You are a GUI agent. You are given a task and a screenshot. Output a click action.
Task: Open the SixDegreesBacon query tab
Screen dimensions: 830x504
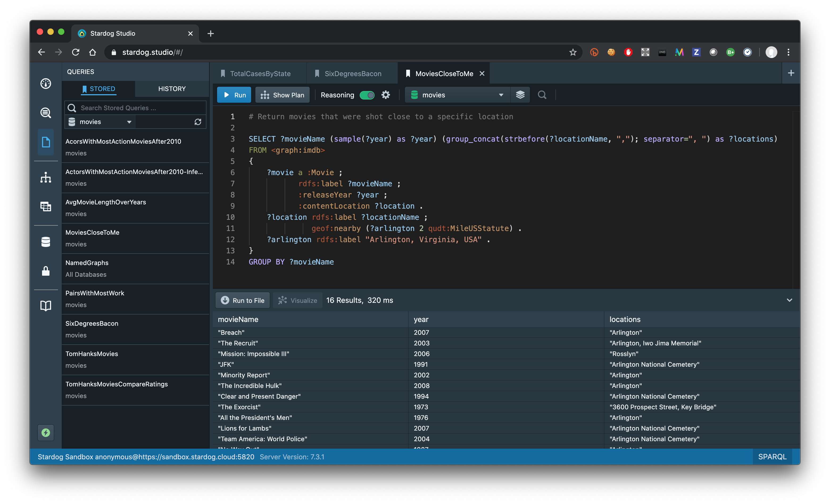point(352,73)
